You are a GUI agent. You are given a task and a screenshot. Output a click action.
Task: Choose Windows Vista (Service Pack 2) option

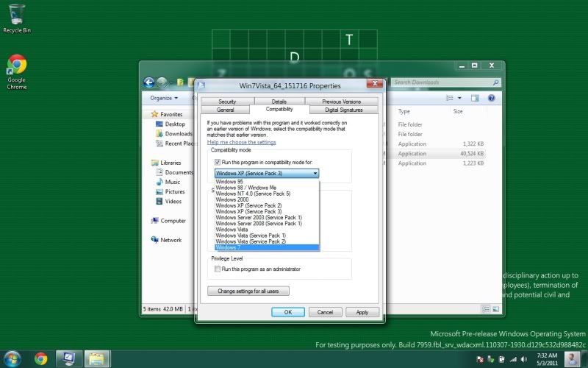(267, 241)
